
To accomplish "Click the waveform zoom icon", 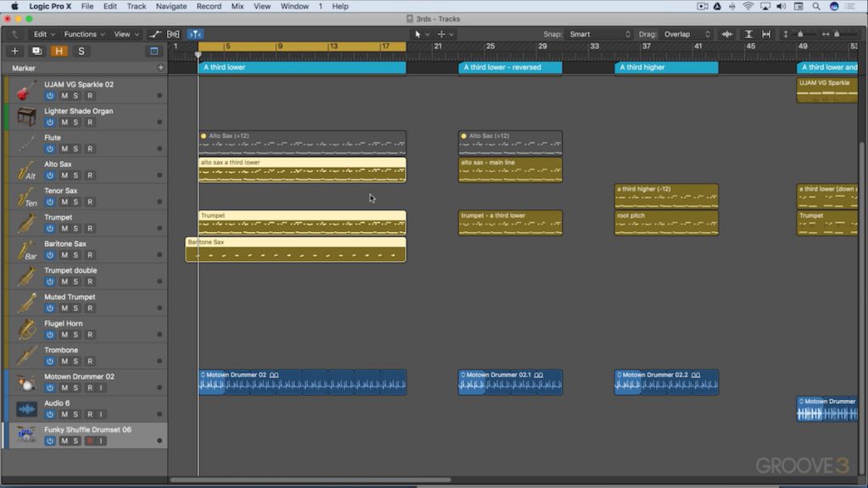I will coord(726,34).
